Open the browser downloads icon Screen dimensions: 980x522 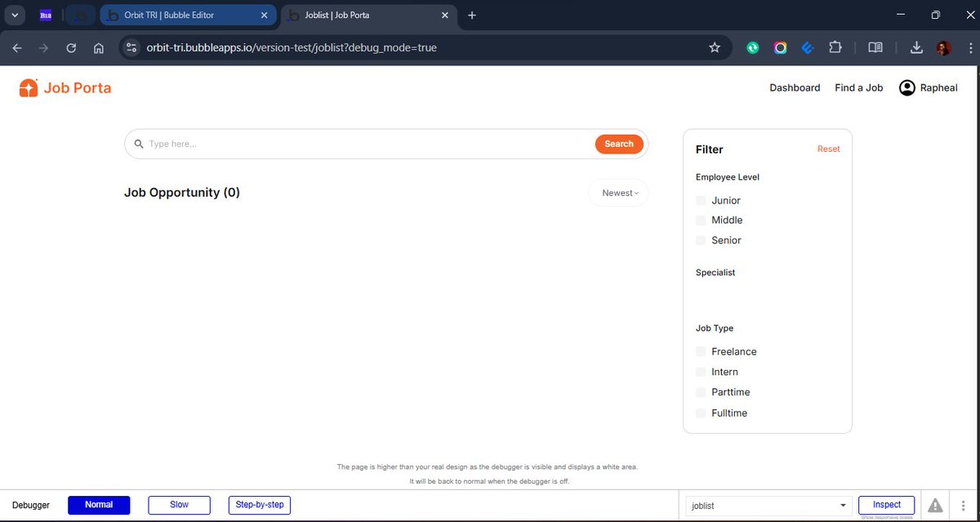point(915,47)
